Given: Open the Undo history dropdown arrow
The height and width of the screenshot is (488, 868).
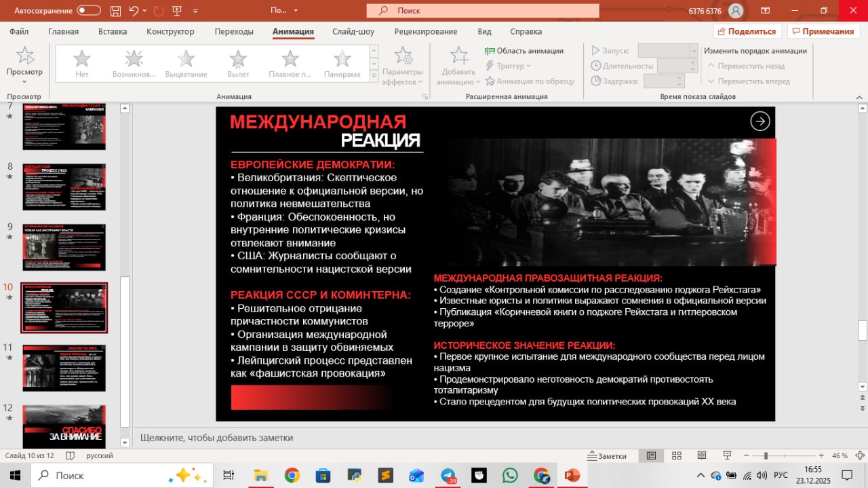Looking at the screenshot, I should click(145, 10).
